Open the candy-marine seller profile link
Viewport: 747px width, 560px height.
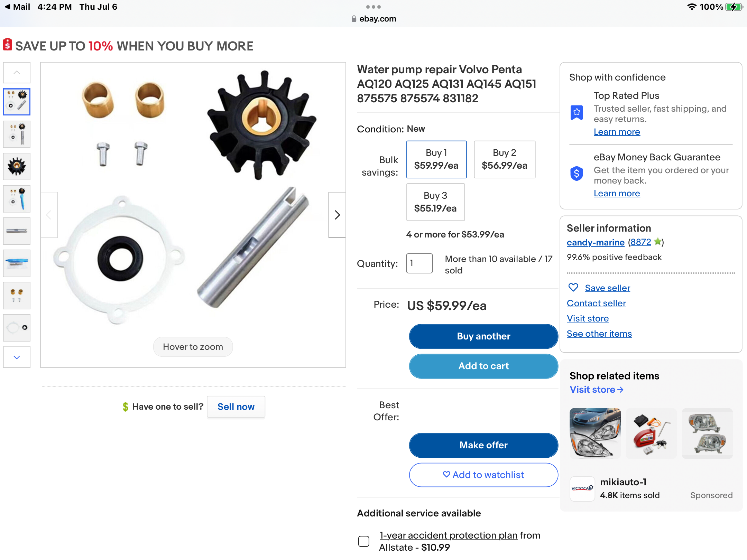(x=596, y=242)
